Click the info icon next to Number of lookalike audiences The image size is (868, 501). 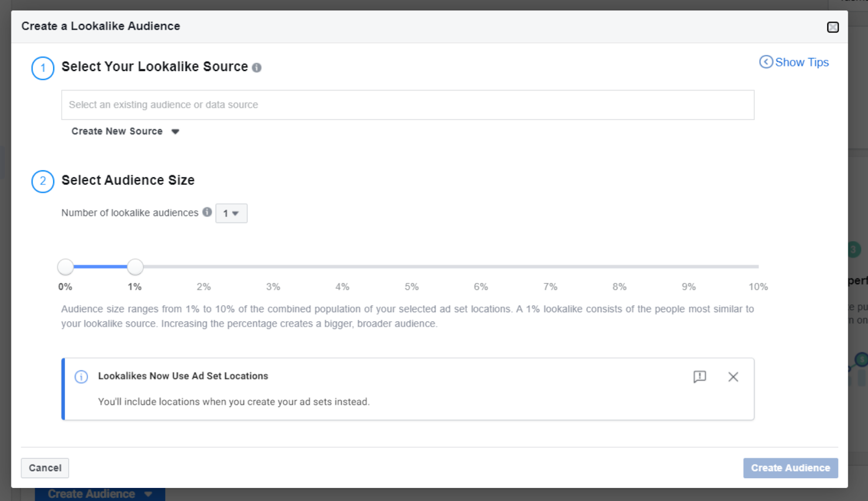(x=207, y=213)
